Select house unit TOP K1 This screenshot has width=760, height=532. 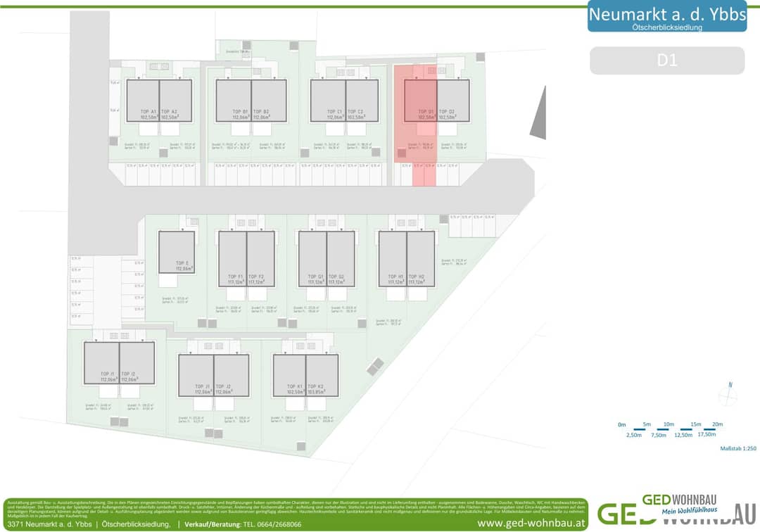289,376
